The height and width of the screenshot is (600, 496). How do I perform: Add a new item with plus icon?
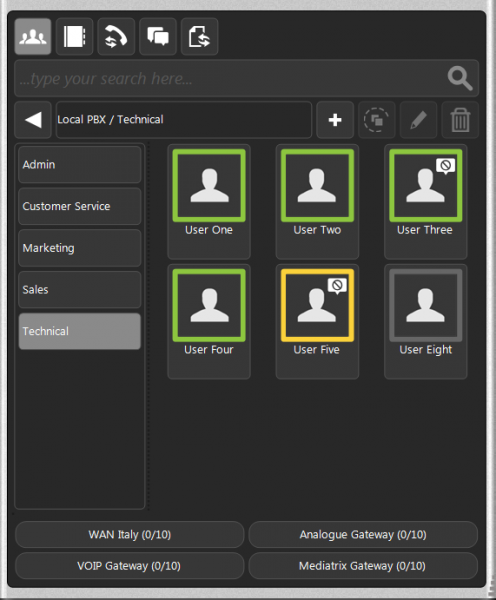[335, 120]
